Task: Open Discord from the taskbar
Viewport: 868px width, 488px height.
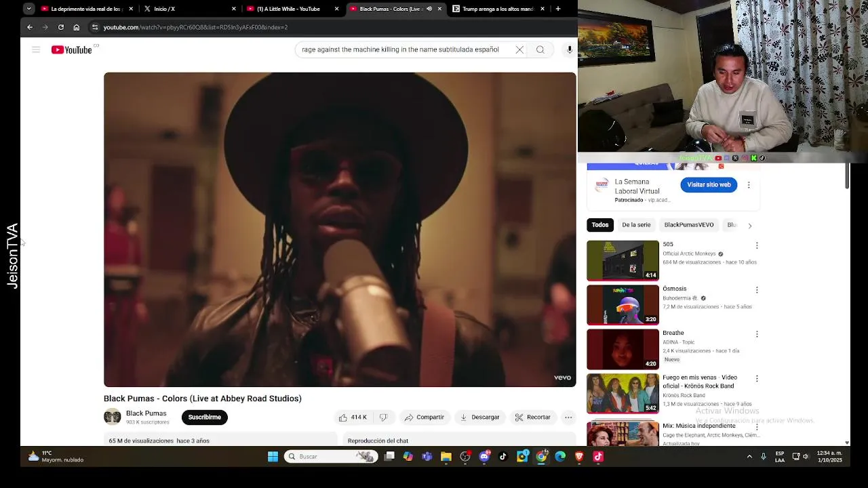Action: [484, 457]
